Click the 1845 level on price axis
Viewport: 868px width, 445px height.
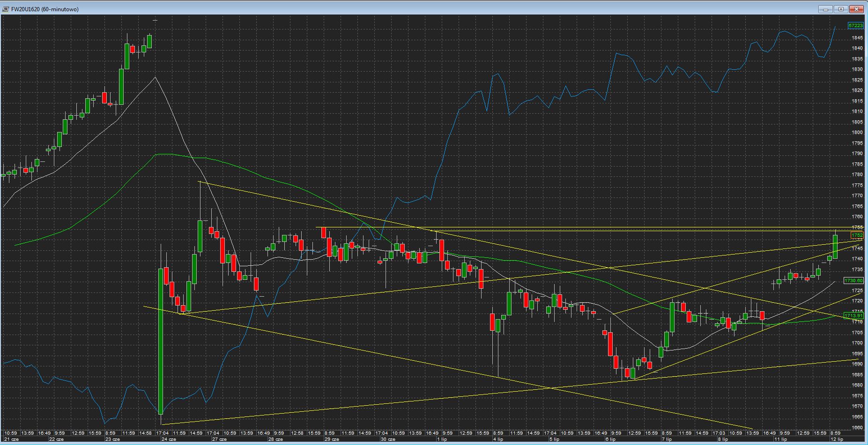point(857,38)
